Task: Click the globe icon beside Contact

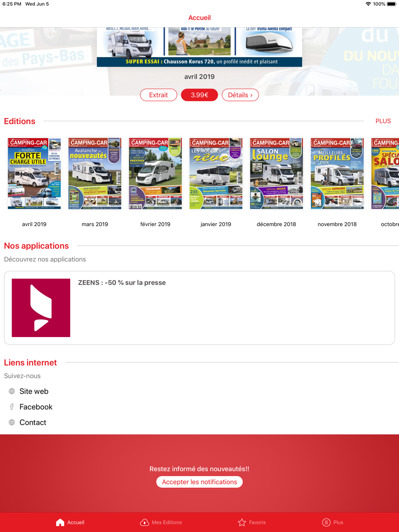Action: tap(12, 422)
